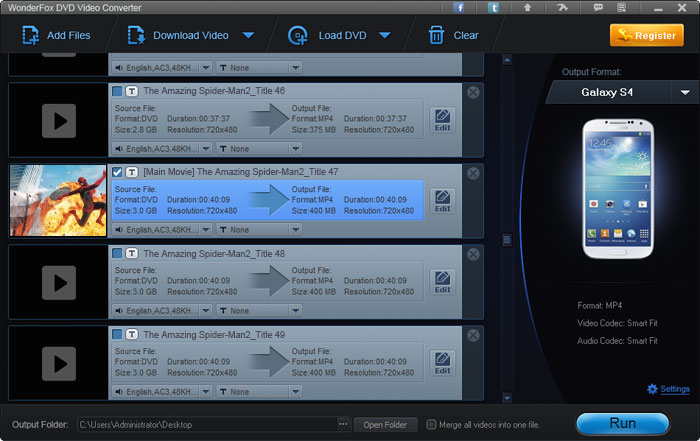Select the 'The Amazing Spider-Man2_Title 49' name
Viewport: 700px width, 441px height.
click(214, 335)
